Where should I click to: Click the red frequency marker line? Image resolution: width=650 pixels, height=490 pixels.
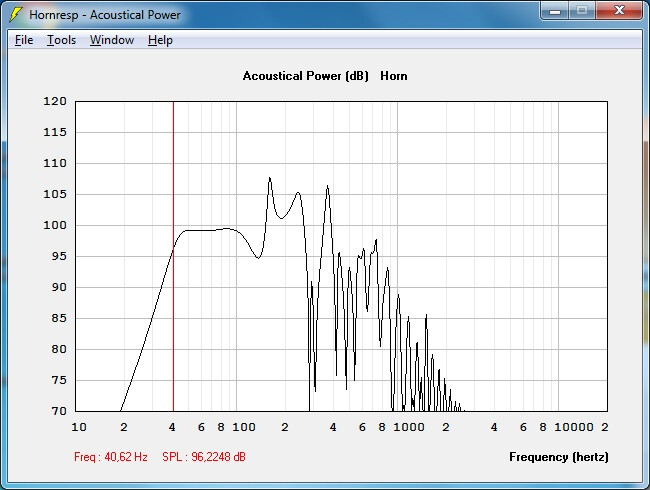(173, 256)
